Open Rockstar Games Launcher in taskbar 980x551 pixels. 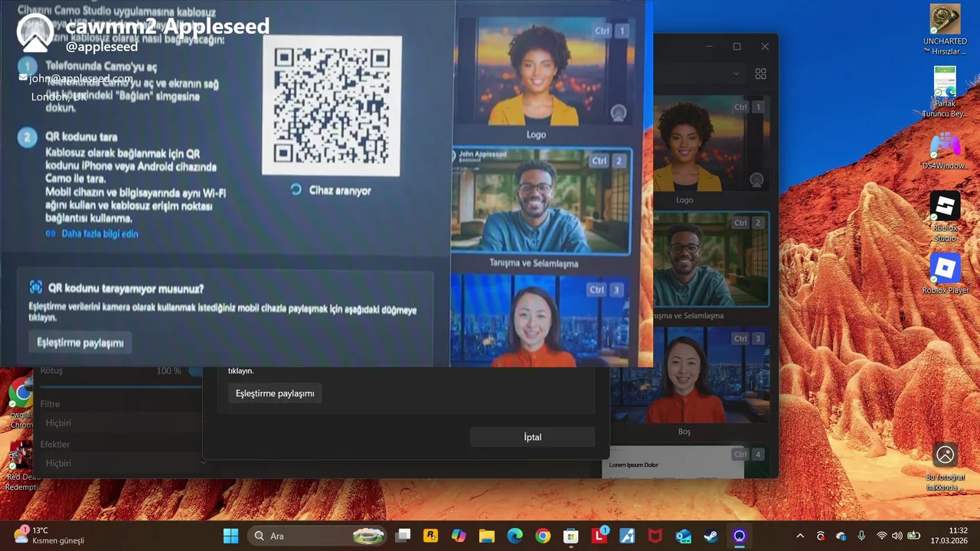point(430,536)
